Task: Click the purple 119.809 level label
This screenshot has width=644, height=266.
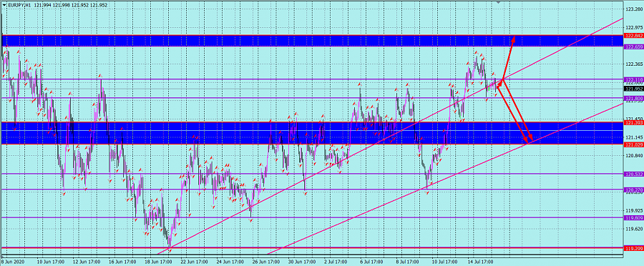Action: point(633,218)
